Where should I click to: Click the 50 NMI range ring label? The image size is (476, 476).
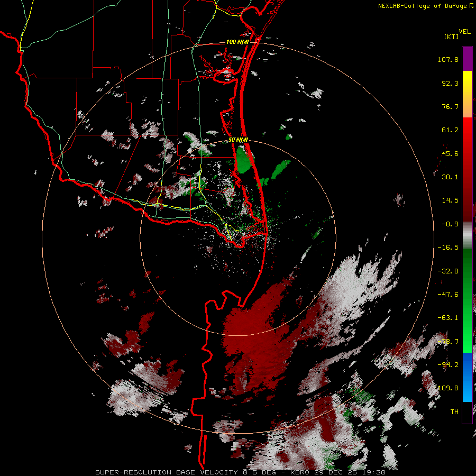238,140
